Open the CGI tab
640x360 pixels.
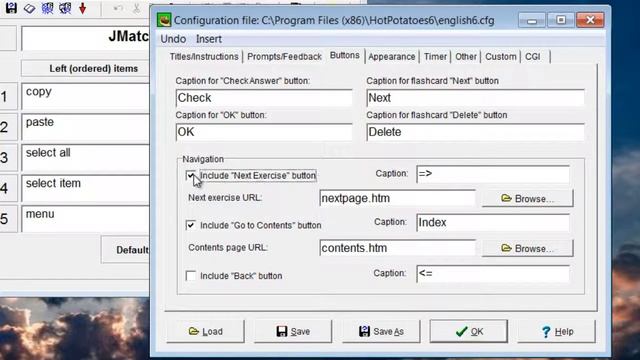click(x=532, y=57)
